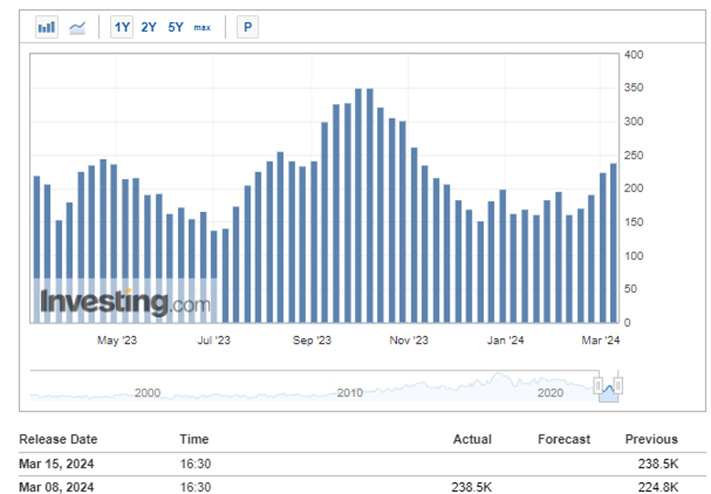Image resolution: width=711 pixels, height=494 pixels.
Task: Click the Mar '24 x-axis label
Action: pyautogui.click(x=600, y=340)
